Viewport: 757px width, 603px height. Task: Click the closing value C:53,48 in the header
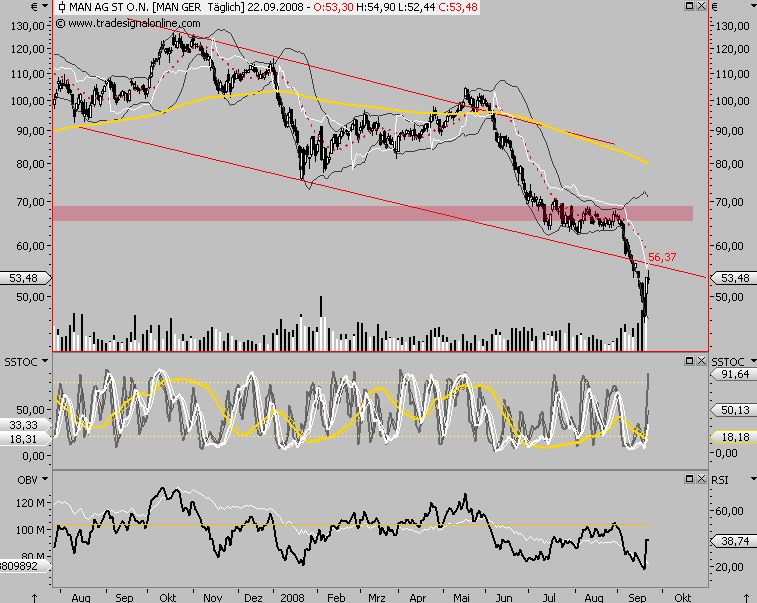(458, 7)
